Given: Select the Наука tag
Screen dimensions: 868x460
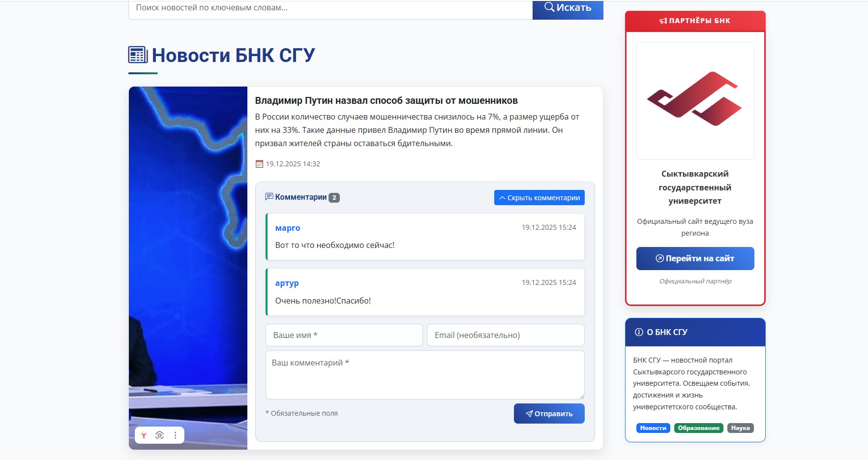Looking at the screenshot, I should click(x=740, y=428).
